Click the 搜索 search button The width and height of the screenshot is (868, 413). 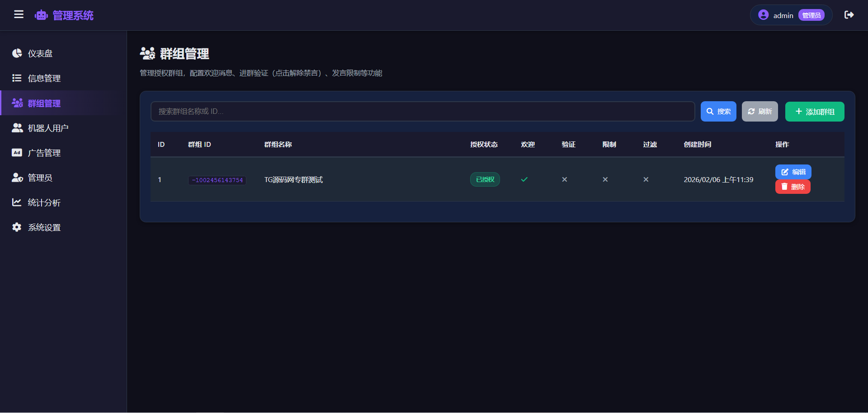pos(718,112)
